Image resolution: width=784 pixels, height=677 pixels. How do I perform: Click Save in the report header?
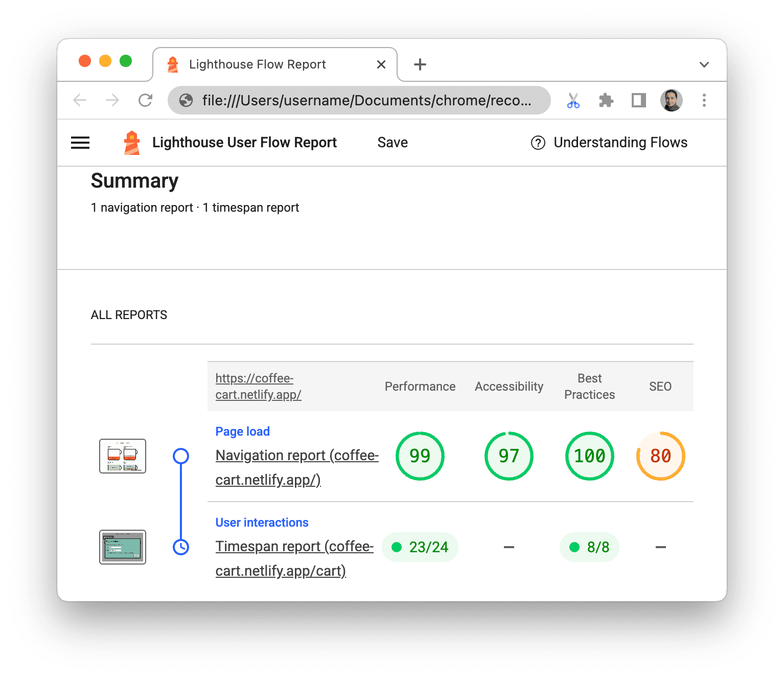392,142
